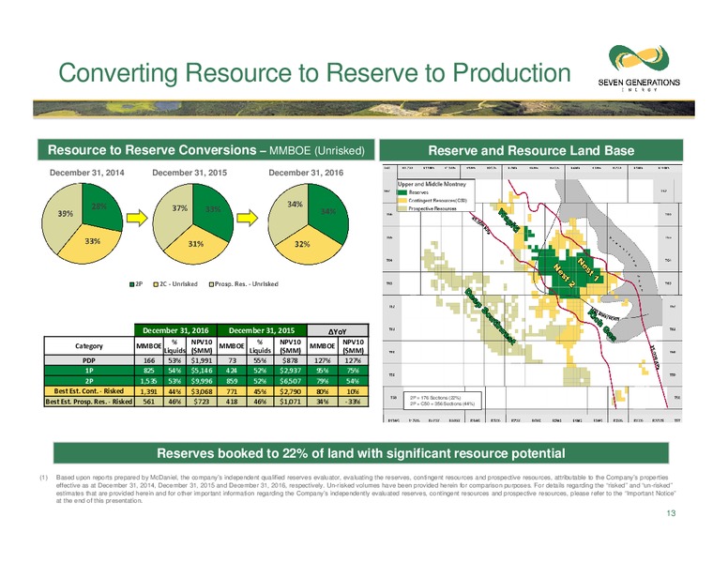Click the 'Rich Gas' label on the map
Image resolution: width=728 pixels, height=563 pixels.
[x=601, y=323]
